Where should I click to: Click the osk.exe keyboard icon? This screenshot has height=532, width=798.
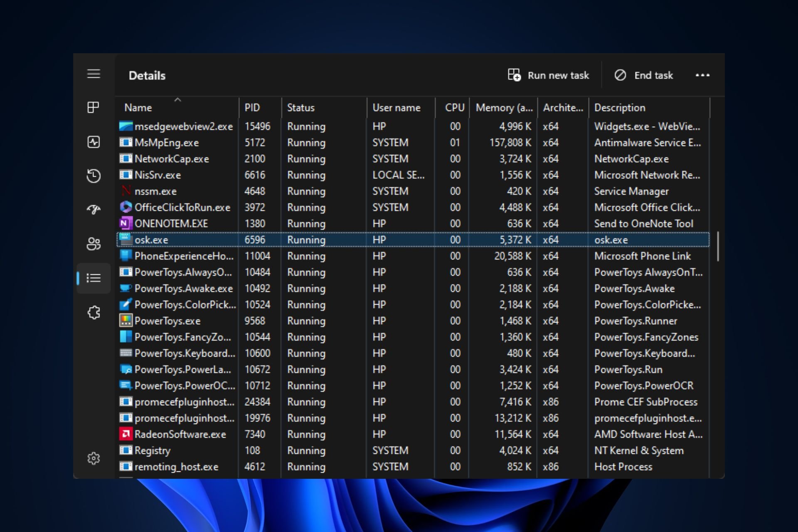[x=126, y=239]
